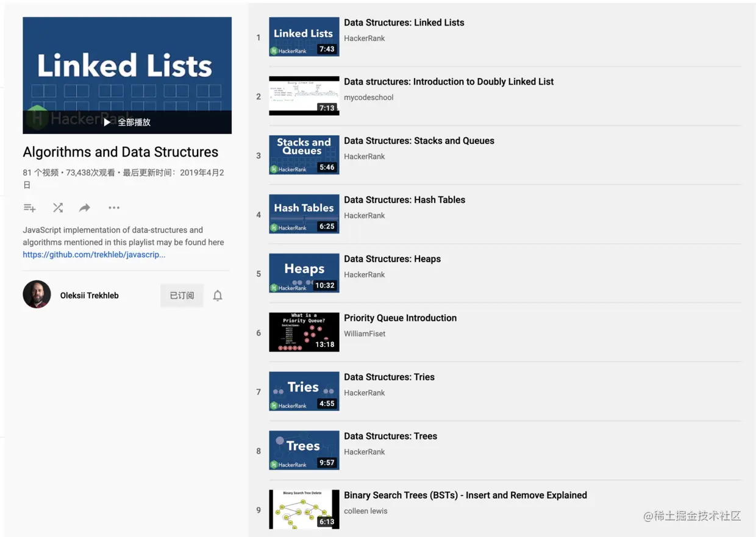Screen dimensions: 756x537
Task: Open the Binary Search Tree 6:13 thumbnail
Action: click(x=304, y=509)
